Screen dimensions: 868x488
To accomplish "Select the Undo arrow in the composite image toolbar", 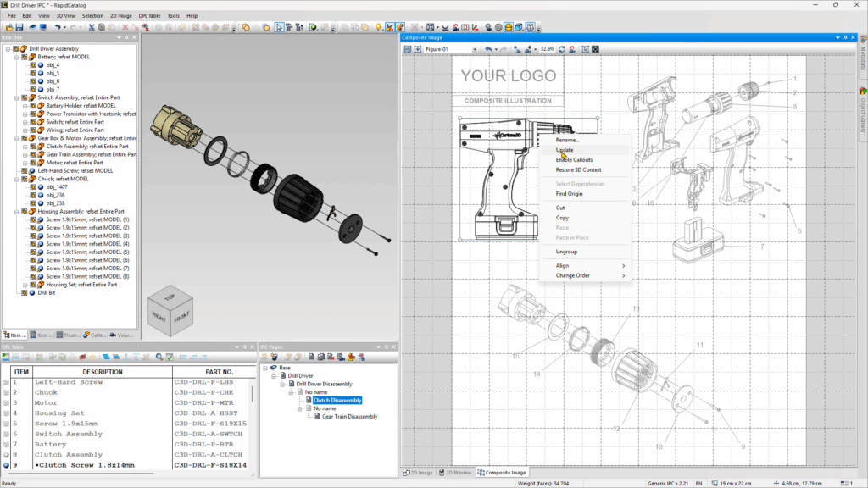I will pos(489,50).
